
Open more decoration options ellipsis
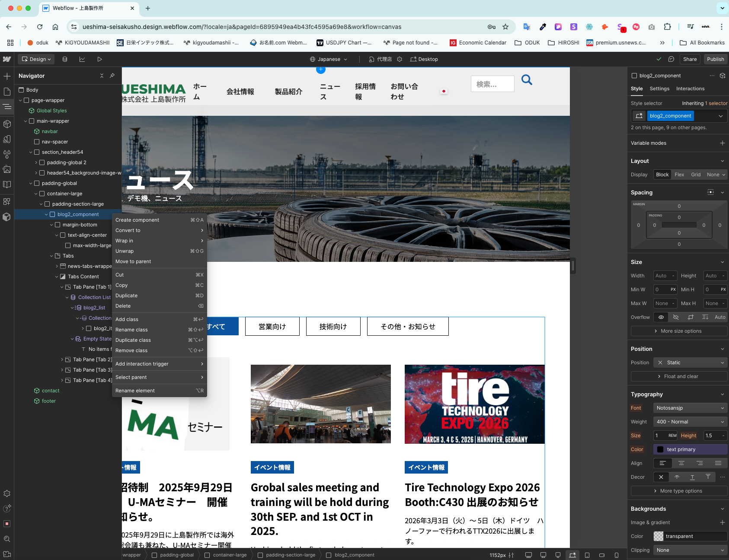(722, 477)
